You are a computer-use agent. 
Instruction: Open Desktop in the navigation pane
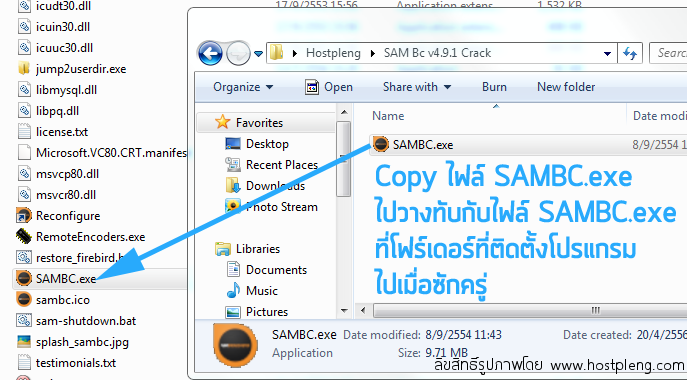point(267,144)
